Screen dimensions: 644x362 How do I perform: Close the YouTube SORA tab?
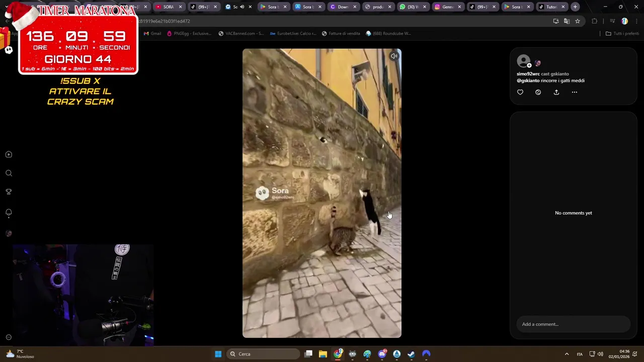coord(180,7)
